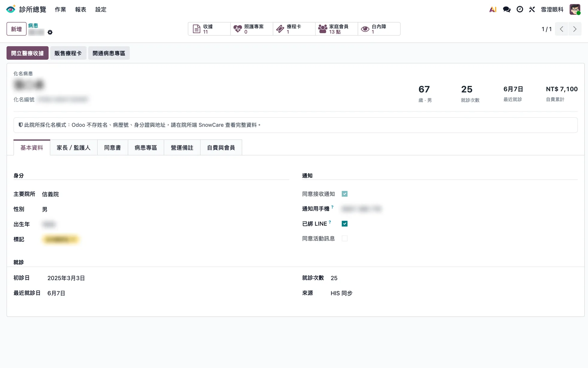Open the 照護專案 stat button

pos(252,29)
